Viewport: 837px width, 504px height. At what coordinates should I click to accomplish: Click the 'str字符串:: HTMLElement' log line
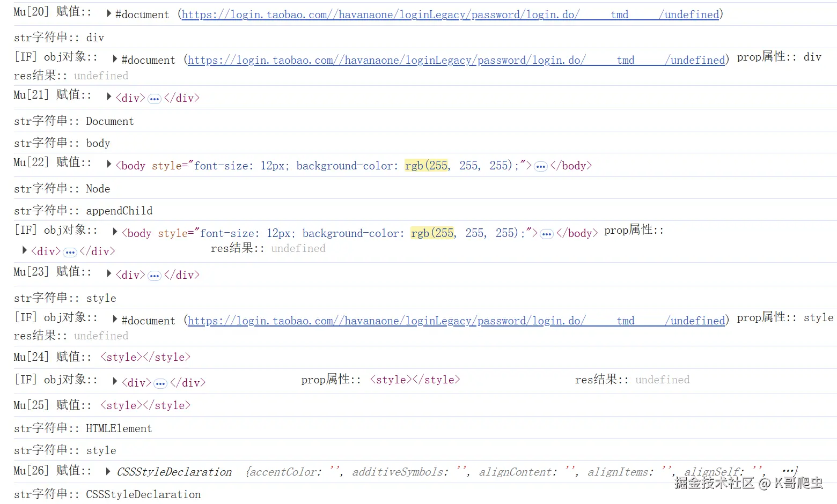pos(83,428)
